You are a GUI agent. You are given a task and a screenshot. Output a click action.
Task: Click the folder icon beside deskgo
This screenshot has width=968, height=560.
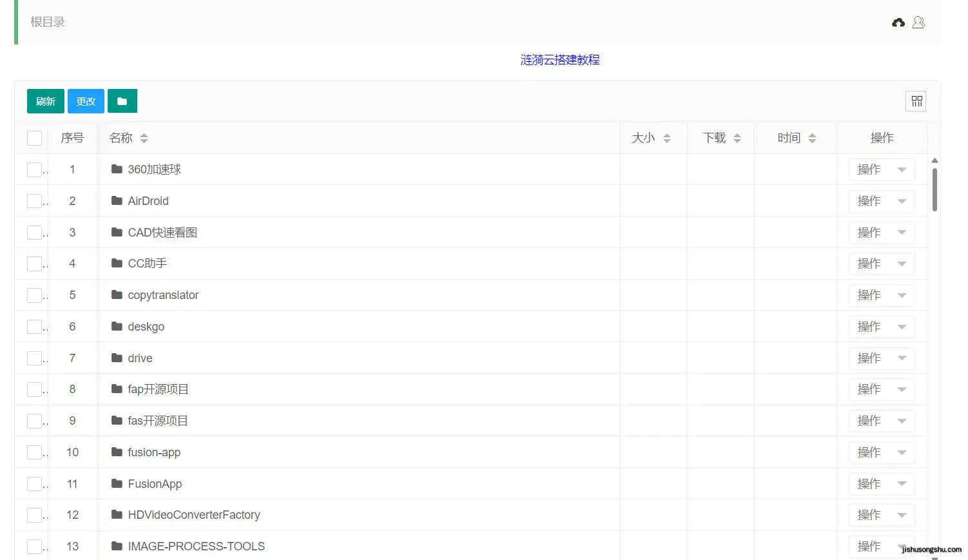tap(117, 327)
